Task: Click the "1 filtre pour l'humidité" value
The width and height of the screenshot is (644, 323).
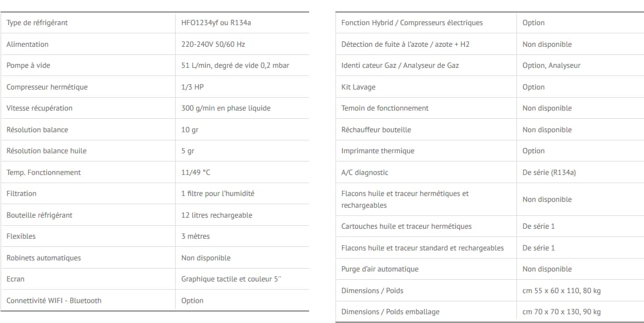Action: [218, 194]
